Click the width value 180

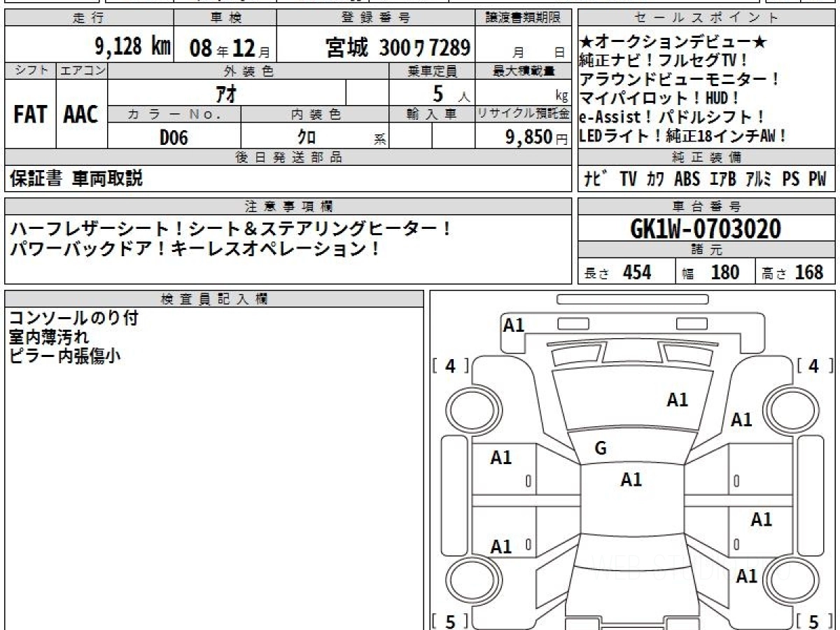[724, 272]
